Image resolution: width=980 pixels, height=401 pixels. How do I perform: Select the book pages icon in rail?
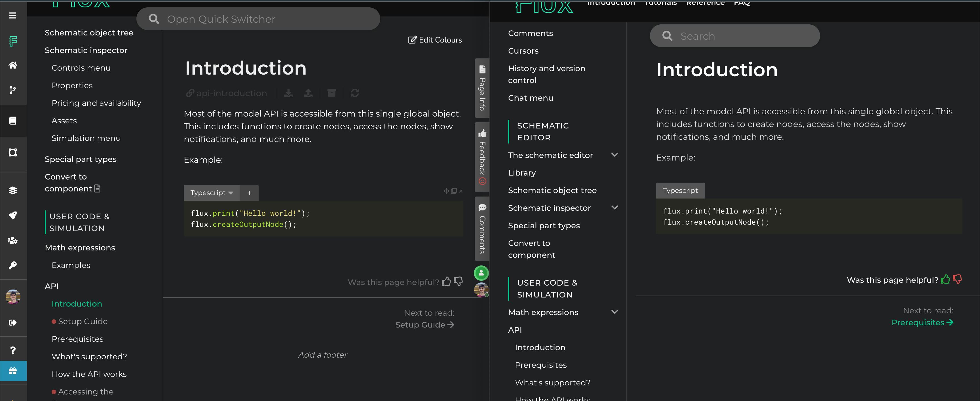[12, 121]
